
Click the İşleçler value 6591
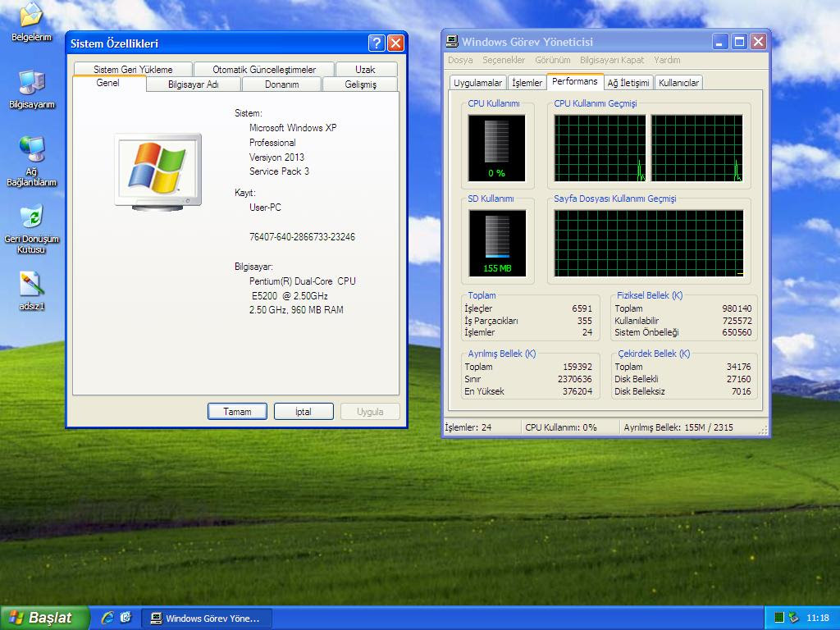pos(582,308)
